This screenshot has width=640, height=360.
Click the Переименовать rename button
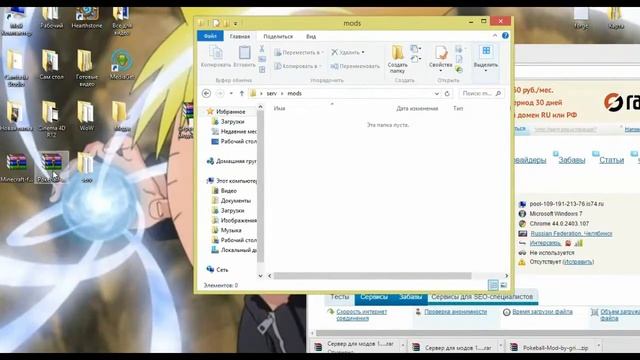point(355,66)
